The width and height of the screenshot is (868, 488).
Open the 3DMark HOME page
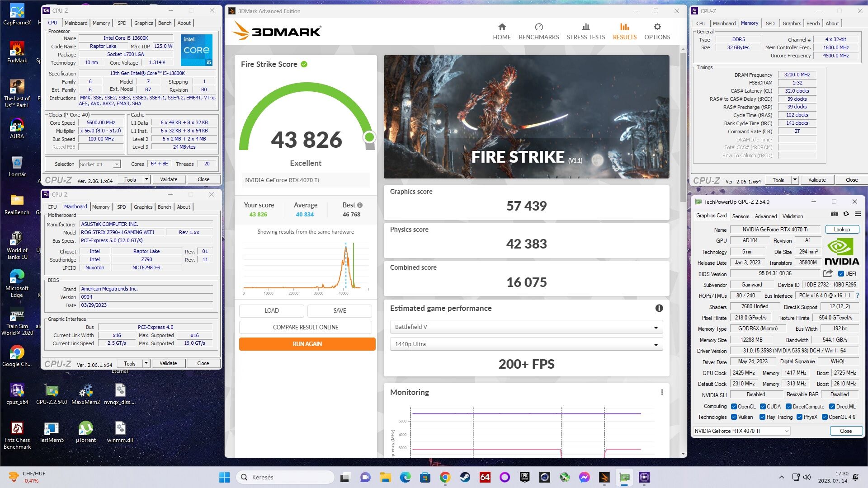(x=502, y=32)
